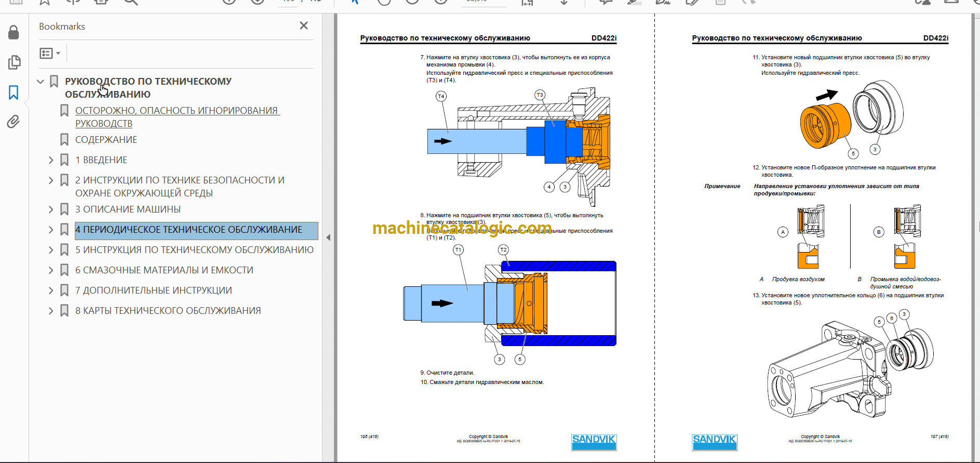
Task: Collapse the navigation pane with divider arrow
Action: tap(328, 237)
